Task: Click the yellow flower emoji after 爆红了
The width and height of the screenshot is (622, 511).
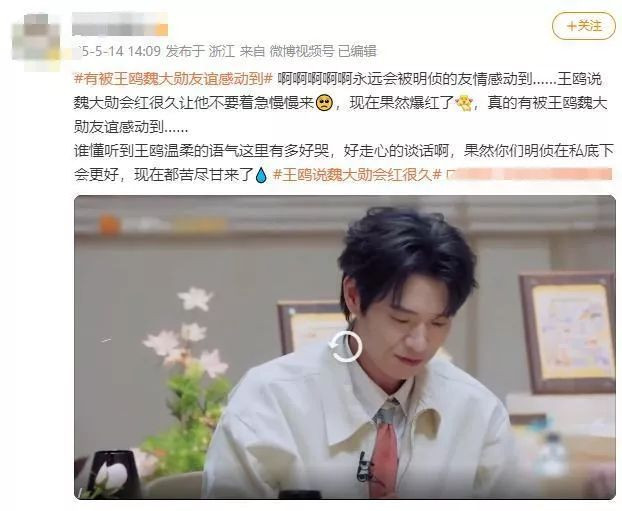Action: point(465,104)
